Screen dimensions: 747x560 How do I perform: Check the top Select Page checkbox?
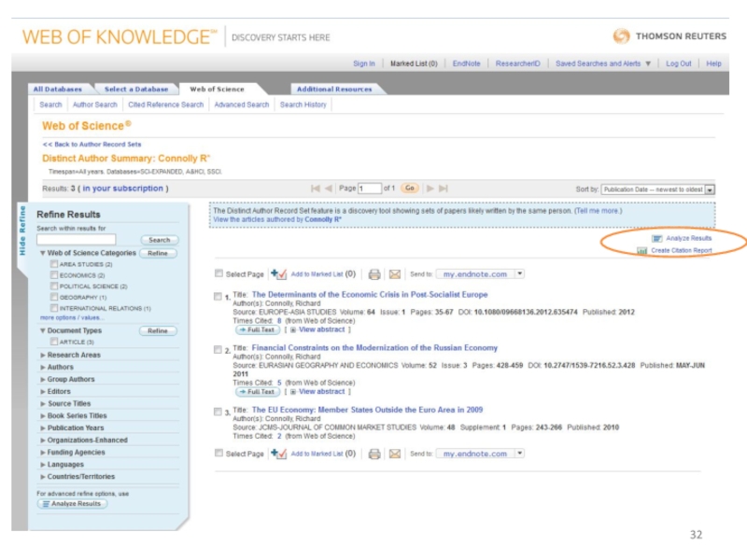(x=218, y=273)
